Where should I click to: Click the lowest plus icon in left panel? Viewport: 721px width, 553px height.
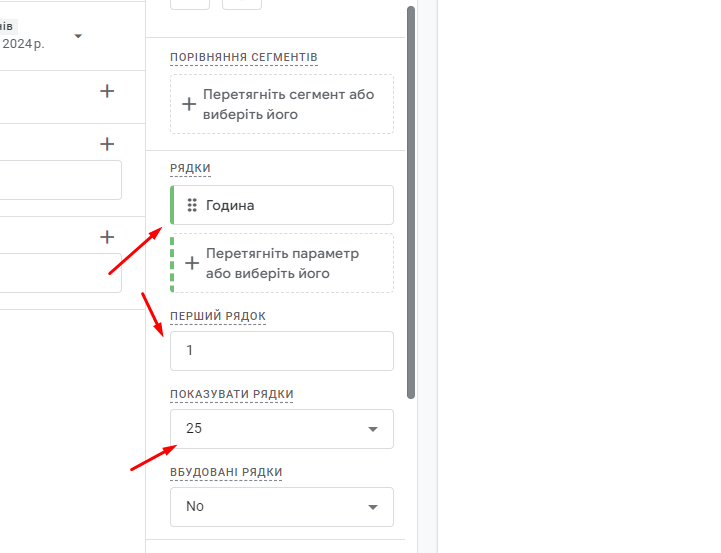[x=107, y=237]
